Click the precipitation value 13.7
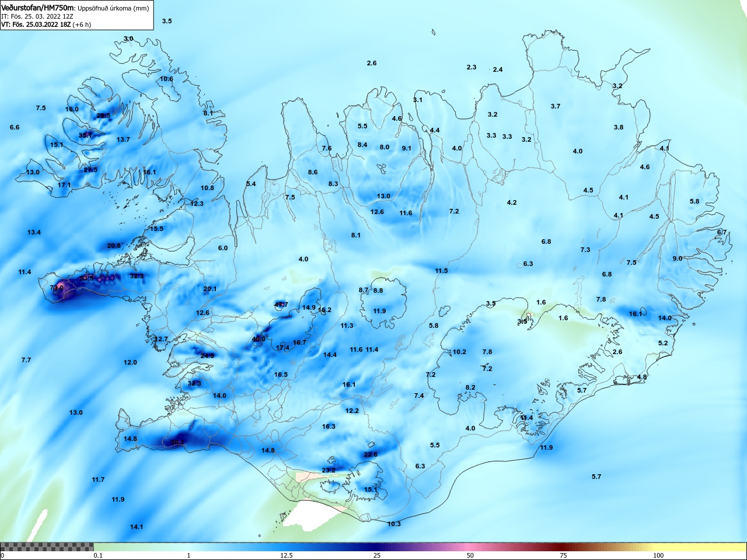747x560 pixels. tap(123, 140)
